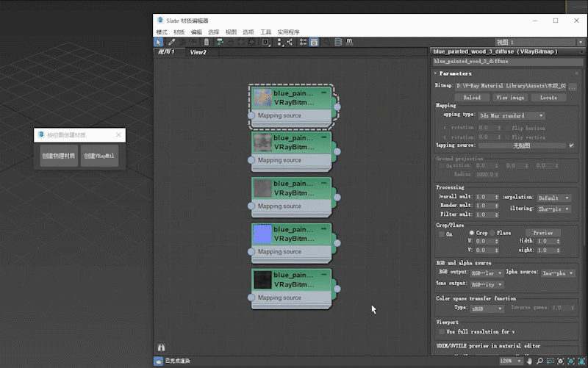The image size is (588, 368).
Task: Open the Mapping type dropdown
Action: pyautogui.click(x=511, y=115)
